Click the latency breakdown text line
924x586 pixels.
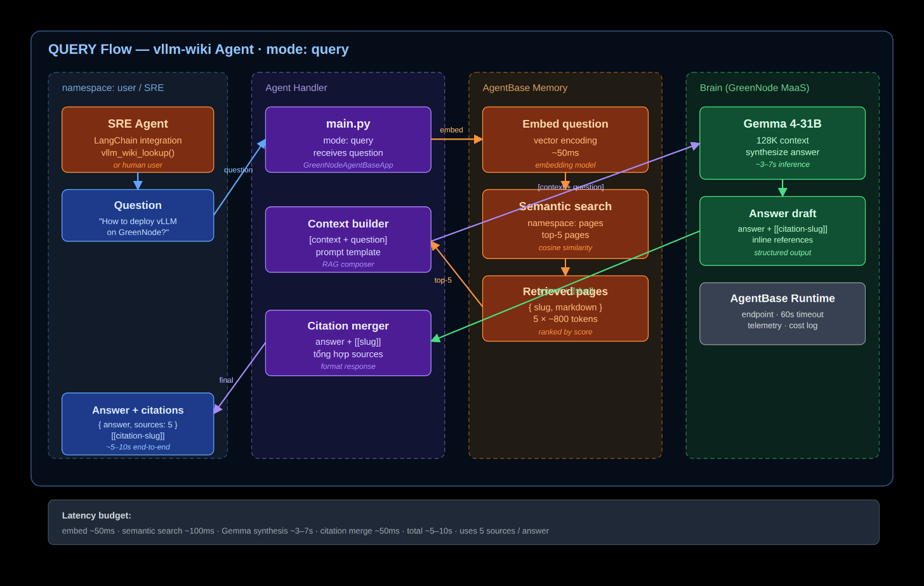(x=305, y=531)
